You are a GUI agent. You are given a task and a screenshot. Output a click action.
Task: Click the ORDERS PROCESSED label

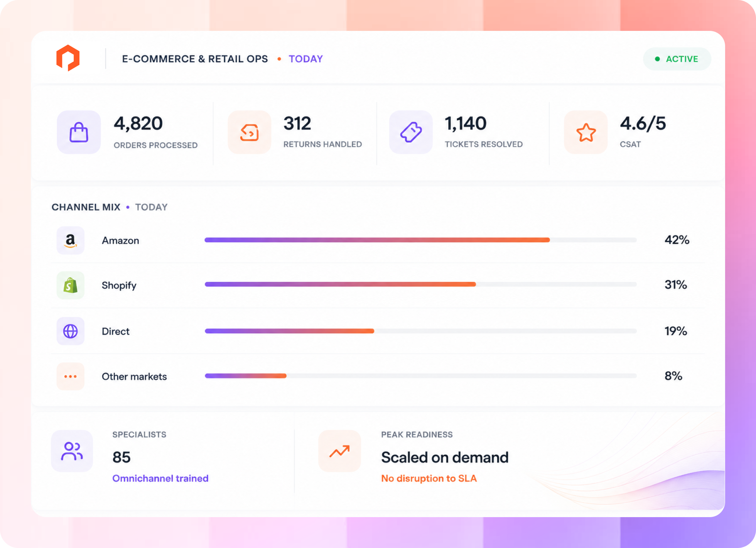[155, 145]
